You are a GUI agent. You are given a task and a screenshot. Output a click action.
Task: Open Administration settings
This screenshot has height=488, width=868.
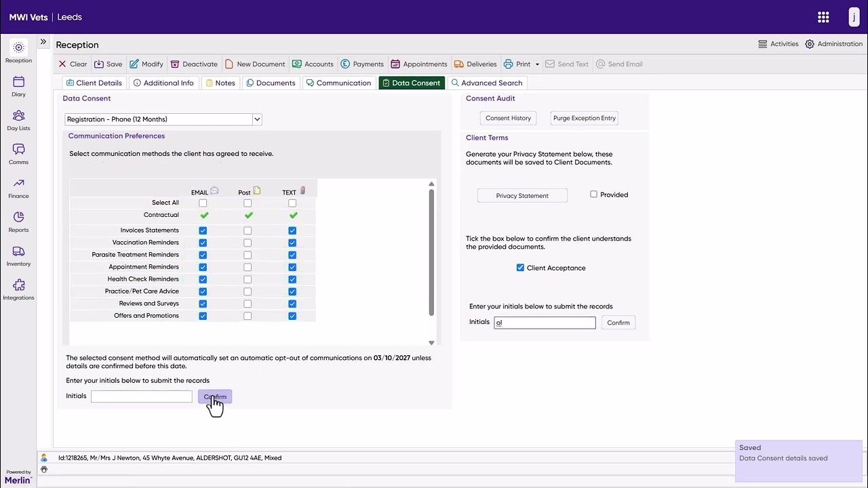click(x=834, y=44)
